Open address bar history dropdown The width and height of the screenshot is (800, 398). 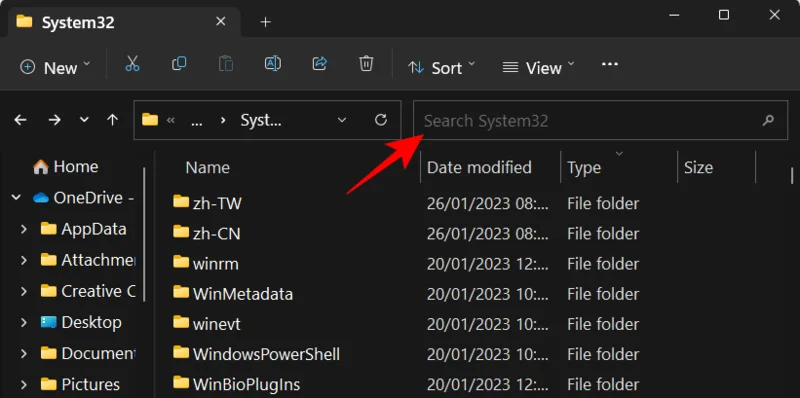pos(342,120)
